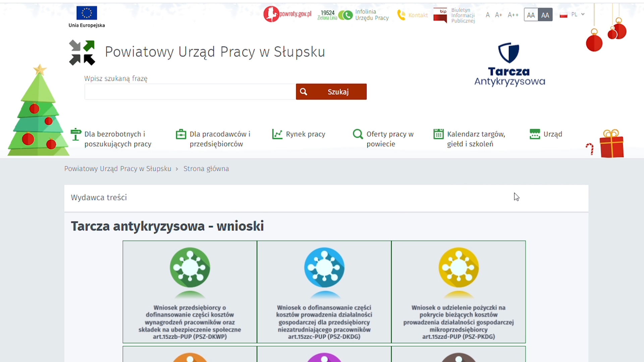The height and width of the screenshot is (362, 644).
Task: Click the yellow Kontakt phone icon
Action: (401, 15)
